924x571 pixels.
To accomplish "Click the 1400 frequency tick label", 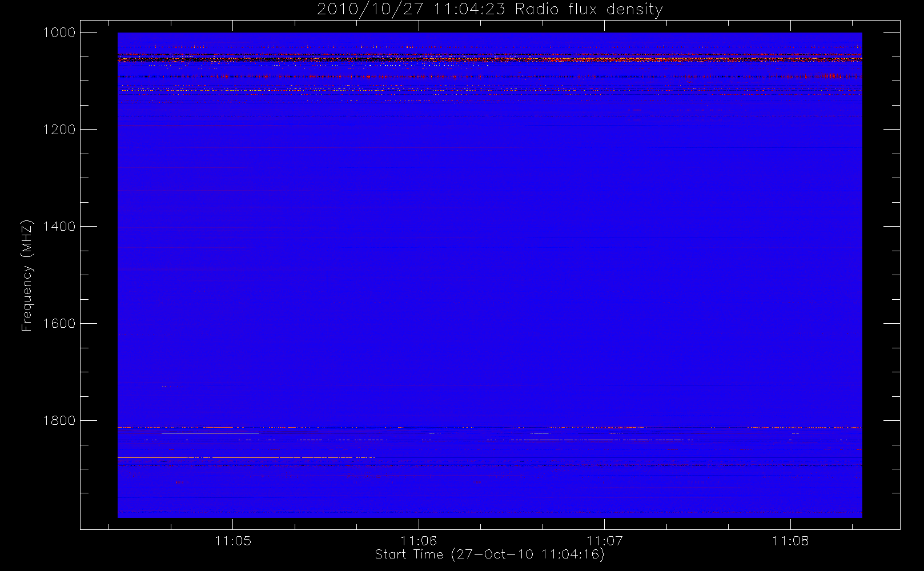I will click(x=59, y=227).
